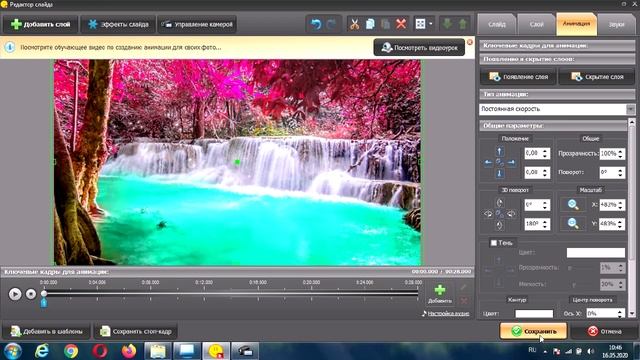Click the Добавить слой button
Screen dimensions: 640x360
pos(40,24)
